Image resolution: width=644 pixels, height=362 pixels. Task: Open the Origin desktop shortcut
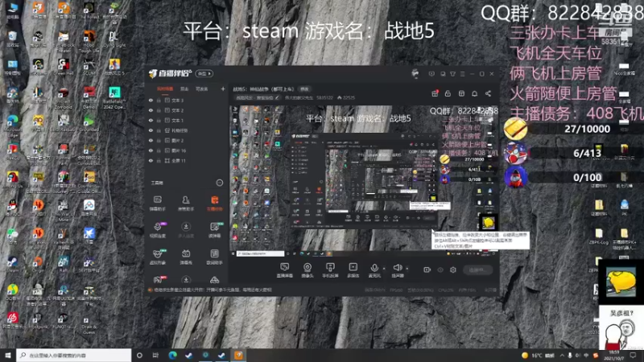tap(38, 265)
